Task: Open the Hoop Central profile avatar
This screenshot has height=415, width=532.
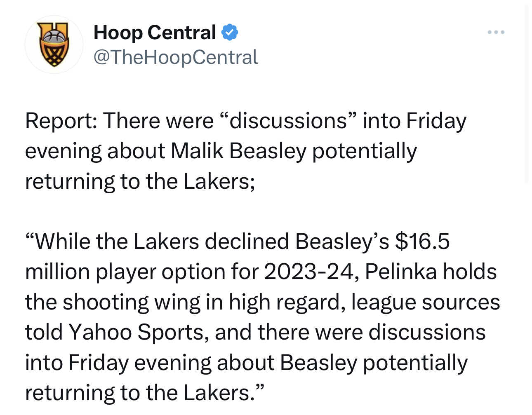Action: click(x=54, y=45)
